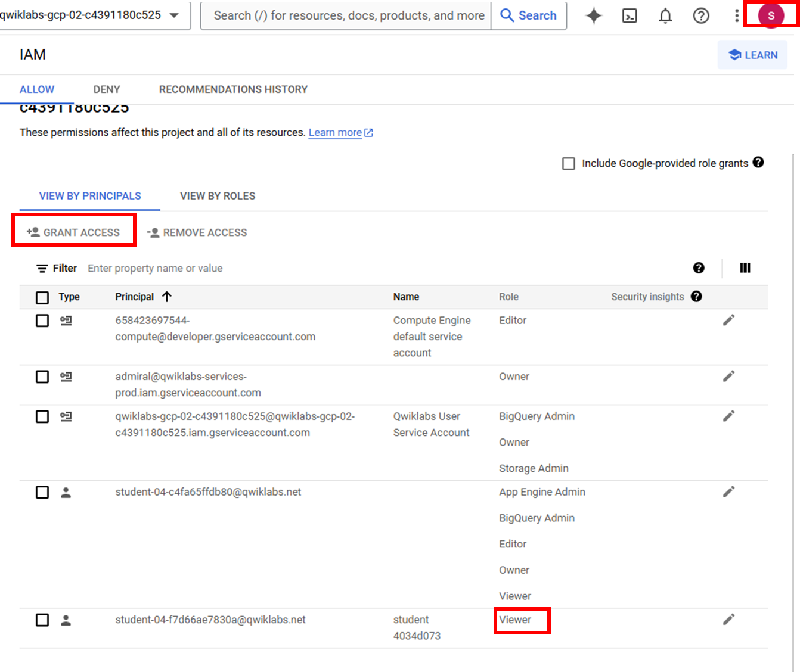This screenshot has width=800, height=672.
Task: Click service account type icon for admiral row
Action: (66, 377)
